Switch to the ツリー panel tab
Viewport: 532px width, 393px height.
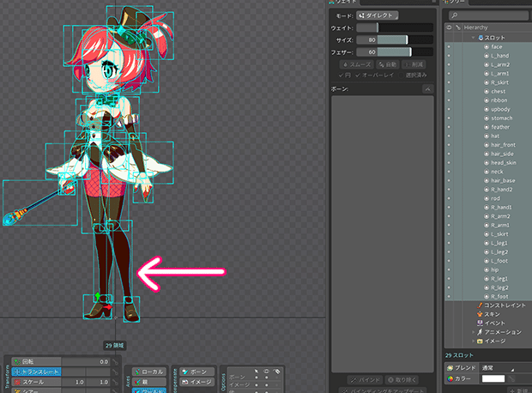tap(455, 2)
